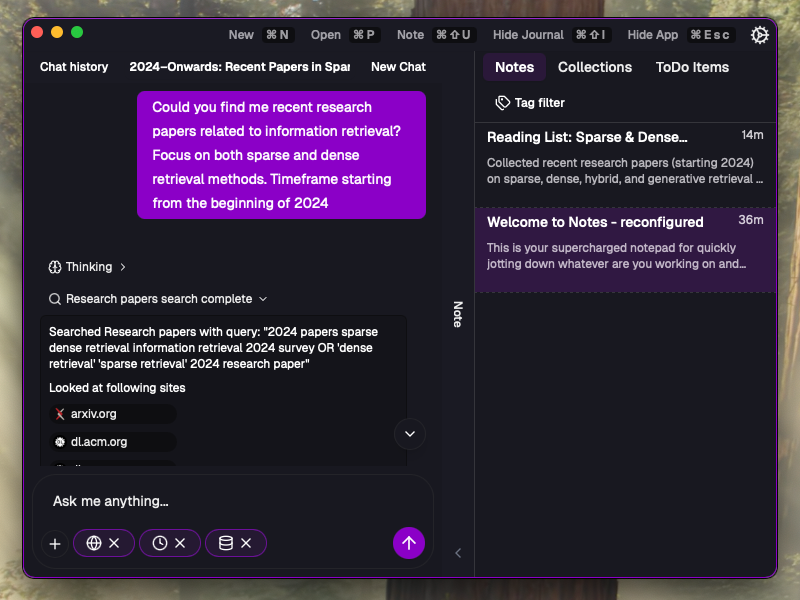Viewport: 800px width, 600px height.
Task: Collapse Research papers search complete dropdown
Action: (x=263, y=299)
